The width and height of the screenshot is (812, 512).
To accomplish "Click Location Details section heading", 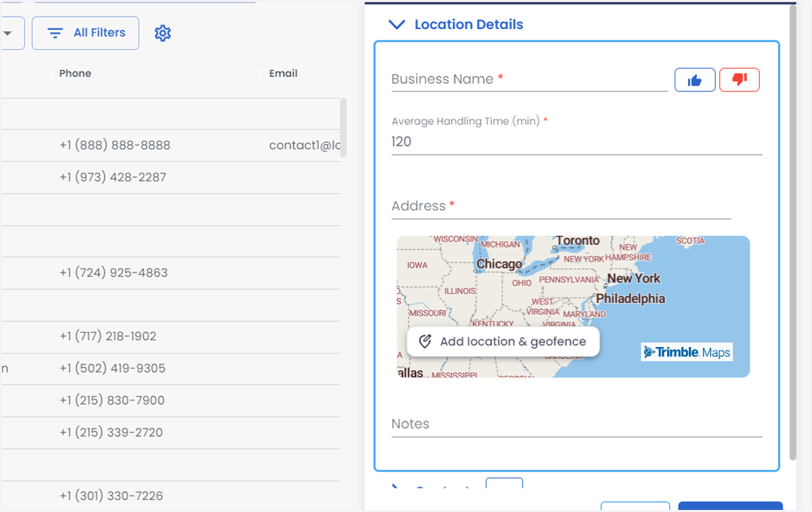I will point(468,24).
